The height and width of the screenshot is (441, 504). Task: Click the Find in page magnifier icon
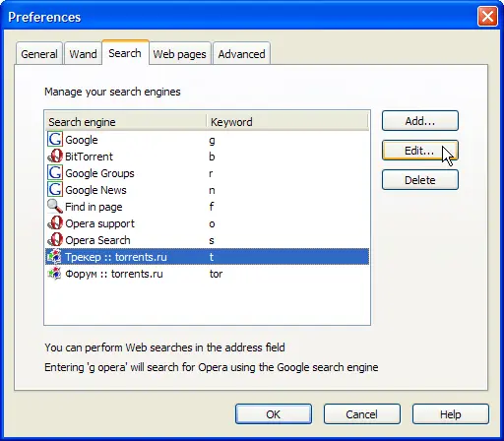coord(55,206)
